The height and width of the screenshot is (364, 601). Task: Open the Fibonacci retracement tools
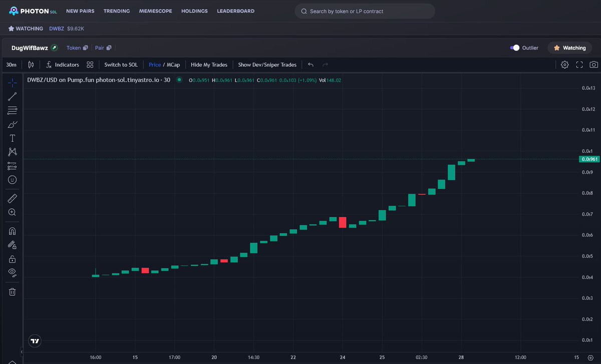tap(13, 111)
